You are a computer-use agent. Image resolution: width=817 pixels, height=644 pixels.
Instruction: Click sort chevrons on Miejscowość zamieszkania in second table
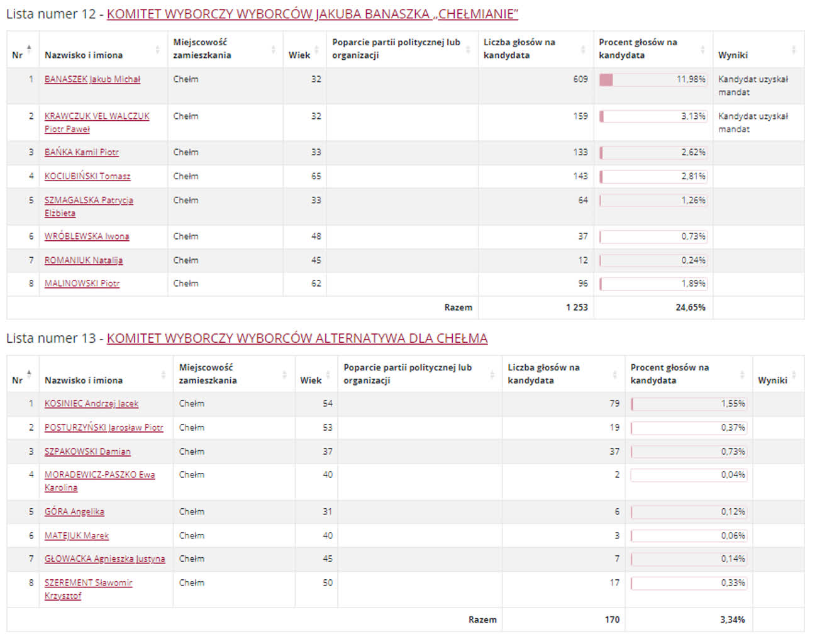pyautogui.click(x=285, y=374)
